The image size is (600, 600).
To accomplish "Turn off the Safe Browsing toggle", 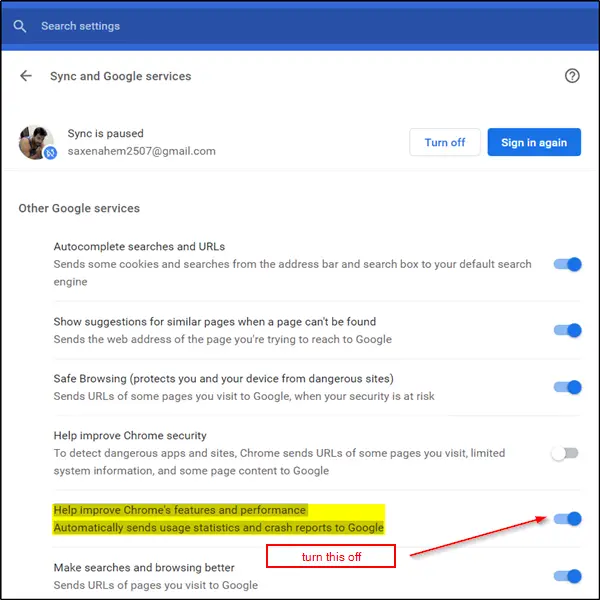I will tap(567, 387).
